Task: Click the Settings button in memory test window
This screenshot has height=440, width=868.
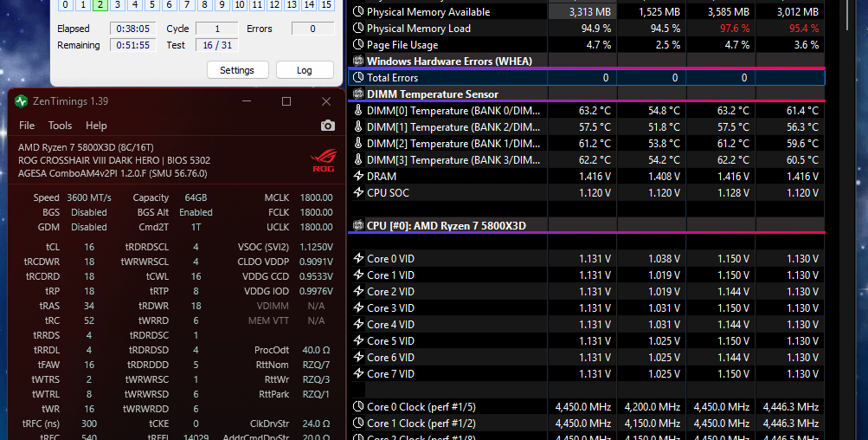Action: pos(237,70)
